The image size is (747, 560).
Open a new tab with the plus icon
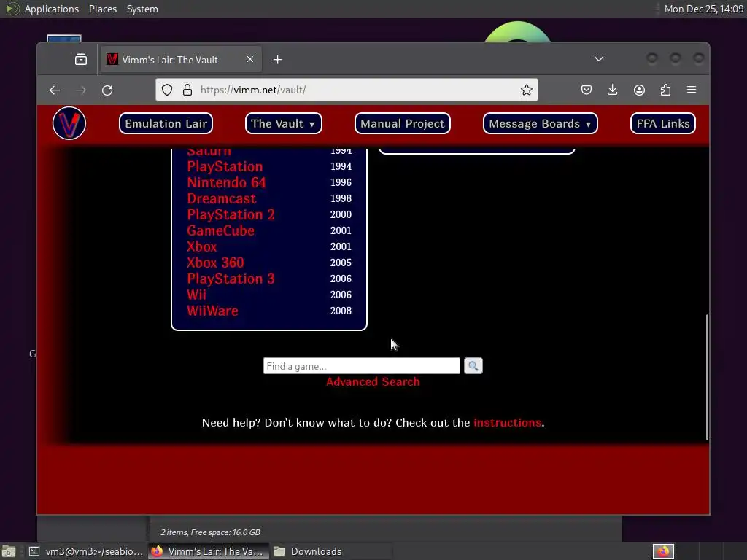coord(278,60)
